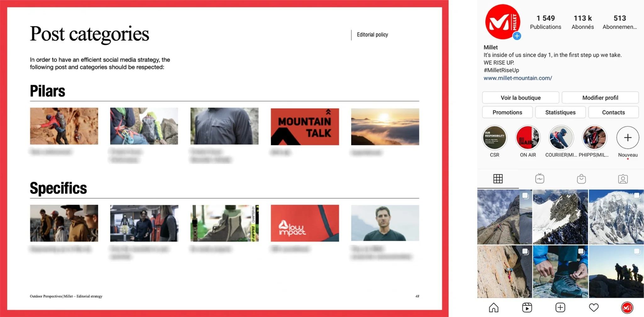Open the CSR story highlight

coord(495,137)
